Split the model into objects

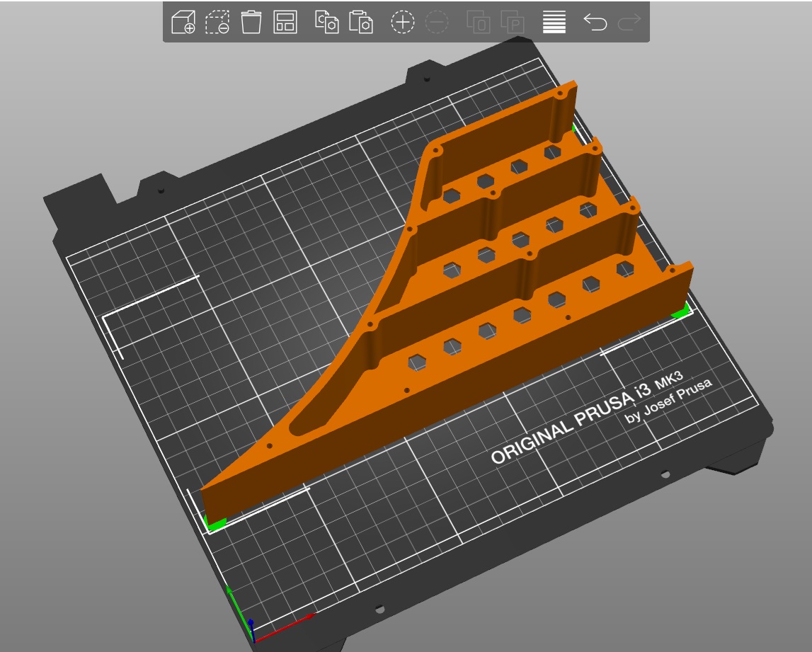click(479, 23)
